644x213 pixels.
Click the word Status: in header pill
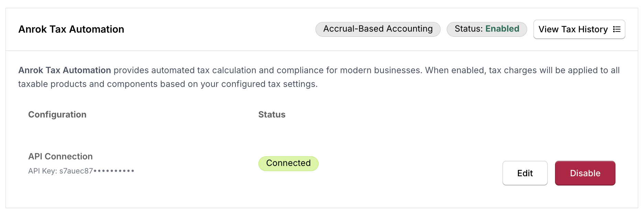pos(468,29)
